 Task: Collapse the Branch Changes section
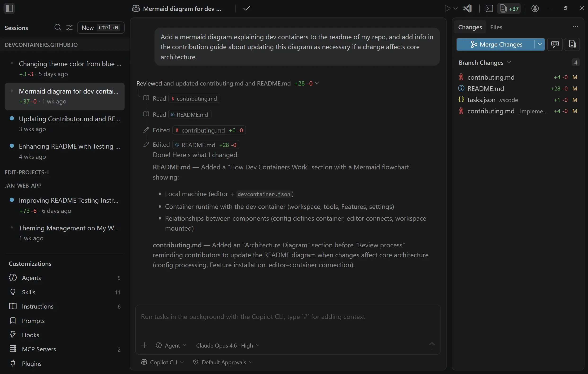click(510, 62)
